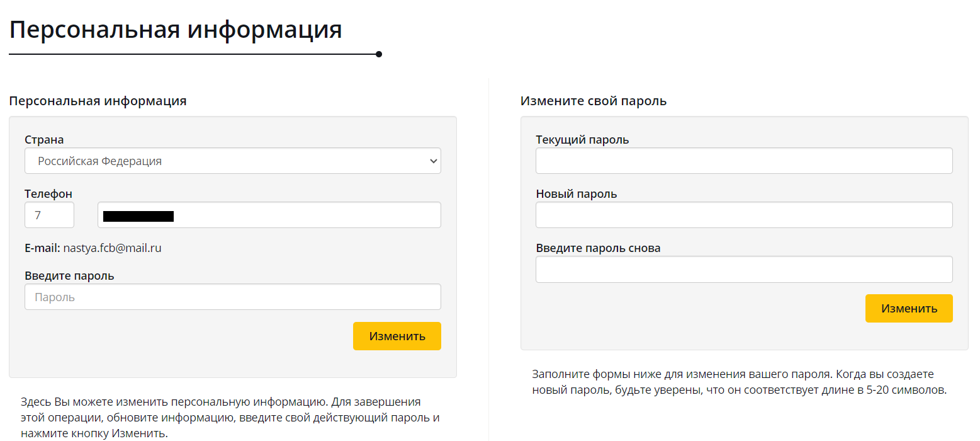Click the Страна field label
The width and height of the screenshot is (980, 441).
44,140
